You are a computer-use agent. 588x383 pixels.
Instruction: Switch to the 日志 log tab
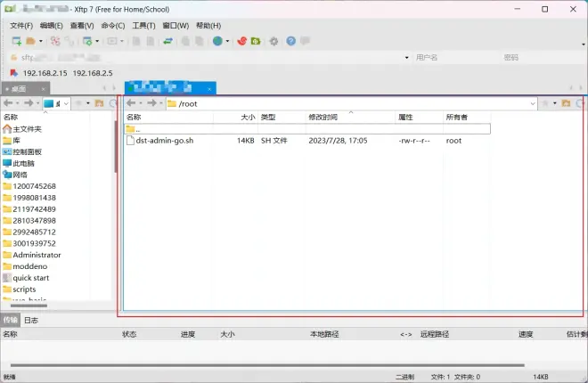click(x=31, y=320)
